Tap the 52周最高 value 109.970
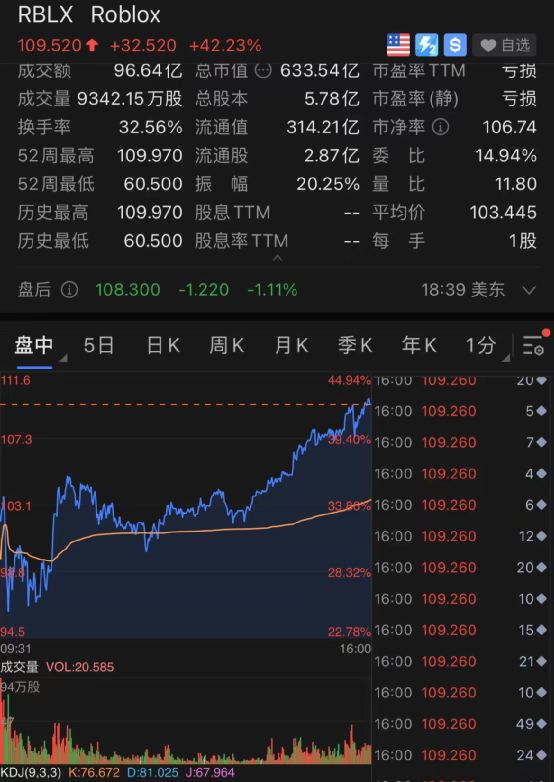 click(x=150, y=156)
